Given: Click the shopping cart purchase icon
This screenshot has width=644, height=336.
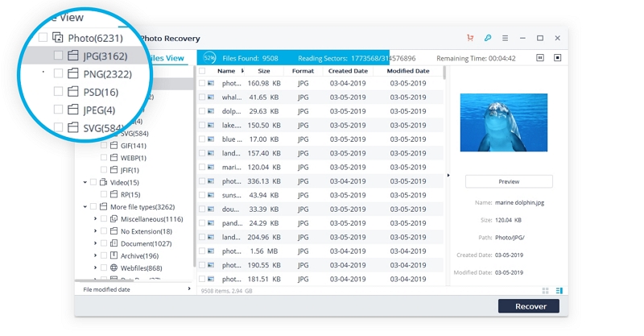Looking at the screenshot, I should 470,38.
